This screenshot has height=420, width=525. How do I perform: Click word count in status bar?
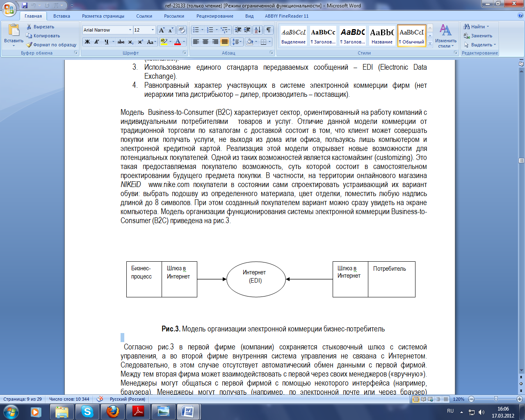pyautogui.click(x=69, y=399)
